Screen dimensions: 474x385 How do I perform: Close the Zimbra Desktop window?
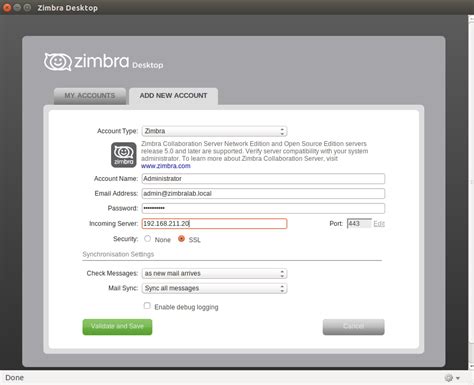click(x=6, y=7)
